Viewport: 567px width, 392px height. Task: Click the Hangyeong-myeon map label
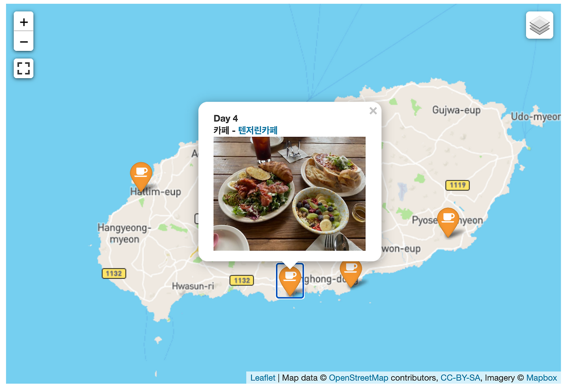pyautogui.click(x=124, y=233)
